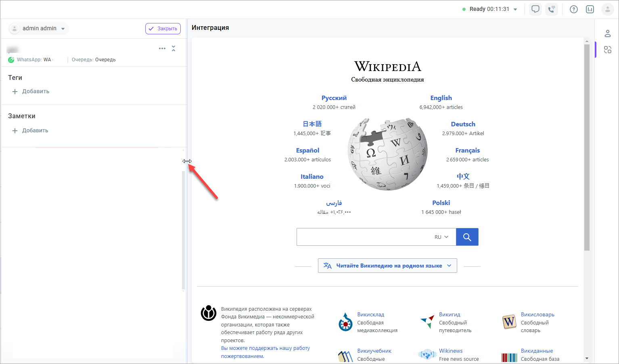Add a tag via Добавить under Теги
Viewport: 619px width, 364px height.
coord(31,92)
